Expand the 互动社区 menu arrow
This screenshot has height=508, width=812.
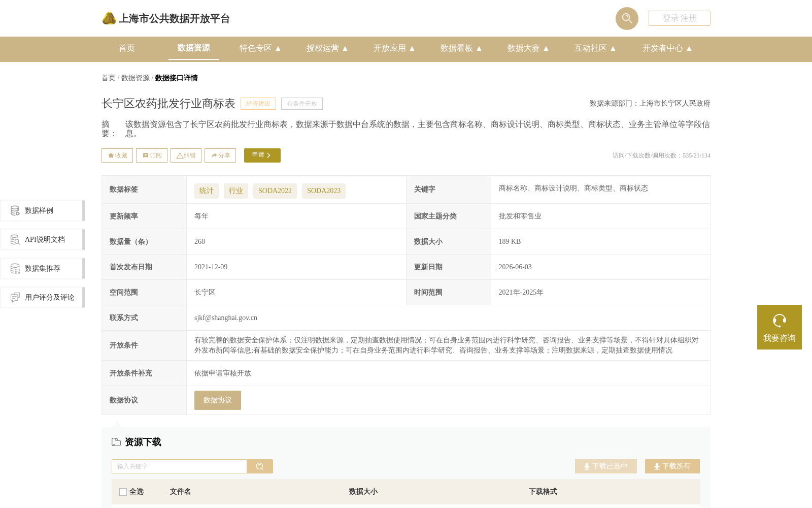pyautogui.click(x=613, y=48)
